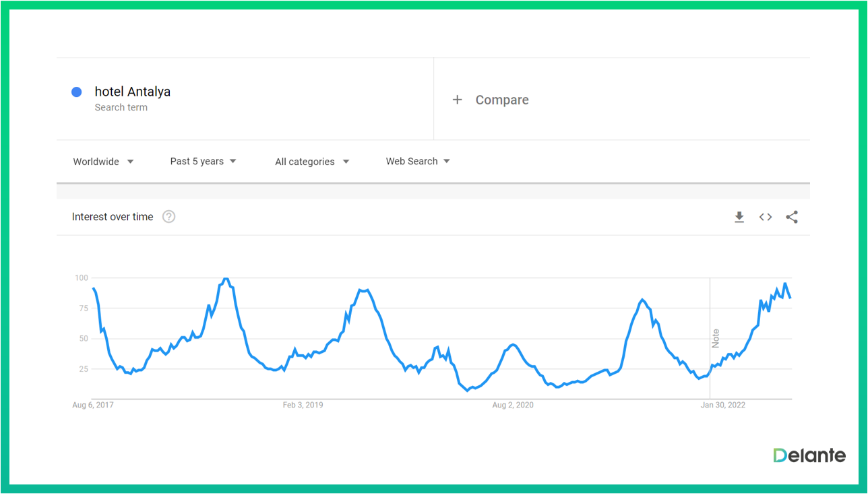Click the Aug 6, 2017 axis label

93,405
